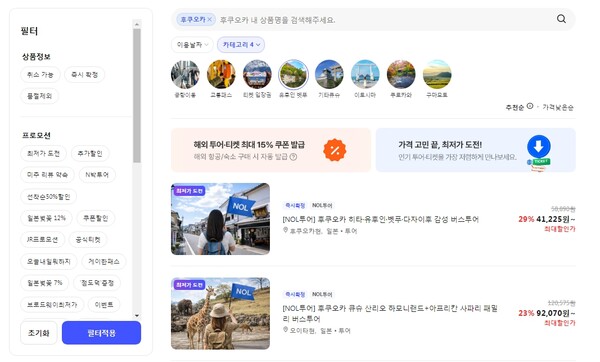The width and height of the screenshot is (600, 362).
Task: Open the 카테고리 4 dropdown
Action: pos(241,45)
